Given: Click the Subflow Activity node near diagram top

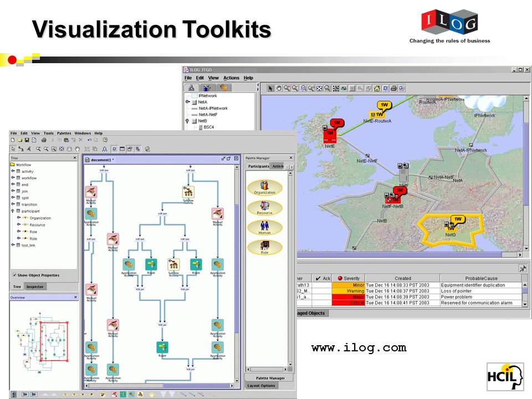Looking at the screenshot, I should coord(188,192).
